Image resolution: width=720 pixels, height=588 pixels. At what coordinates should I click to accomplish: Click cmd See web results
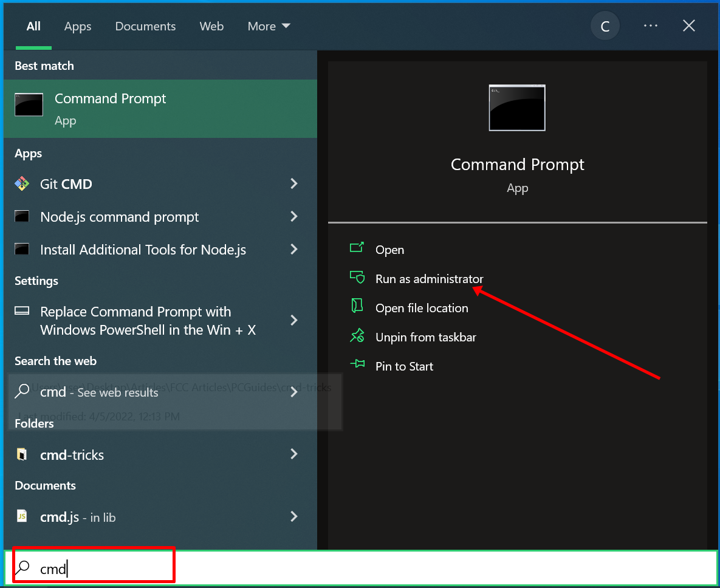point(99,392)
